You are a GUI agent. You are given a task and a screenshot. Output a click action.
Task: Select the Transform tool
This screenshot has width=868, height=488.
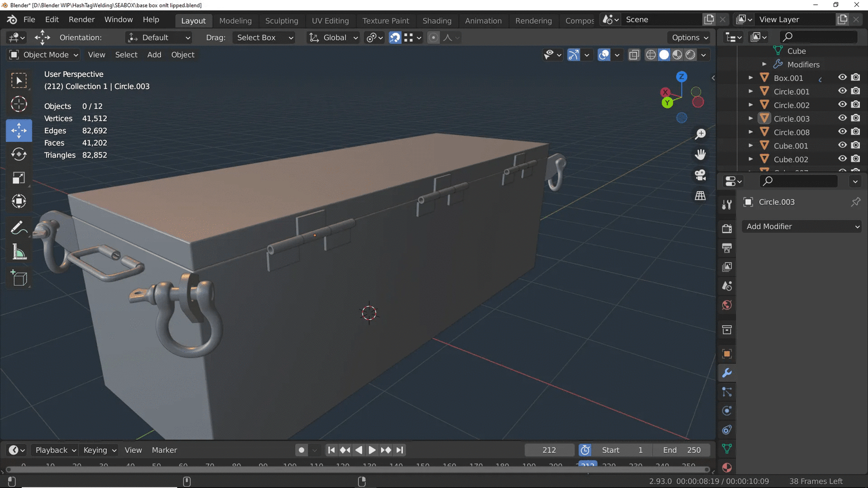[19, 201]
